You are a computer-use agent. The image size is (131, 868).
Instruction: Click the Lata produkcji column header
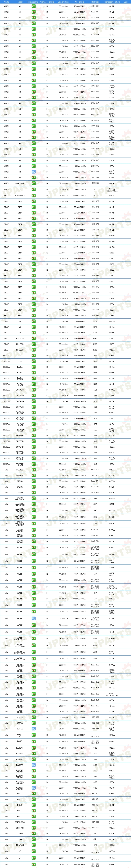(63, 2)
